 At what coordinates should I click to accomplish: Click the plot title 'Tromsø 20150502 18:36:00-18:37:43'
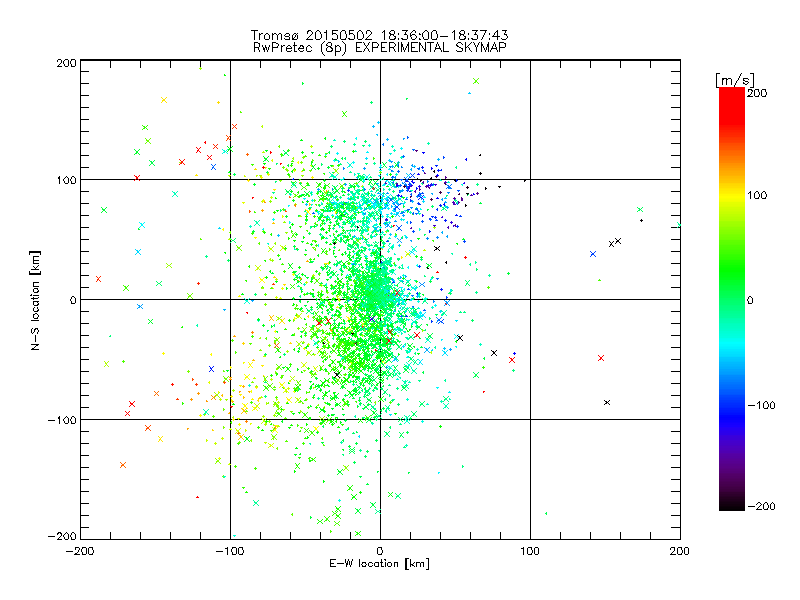(380, 35)
